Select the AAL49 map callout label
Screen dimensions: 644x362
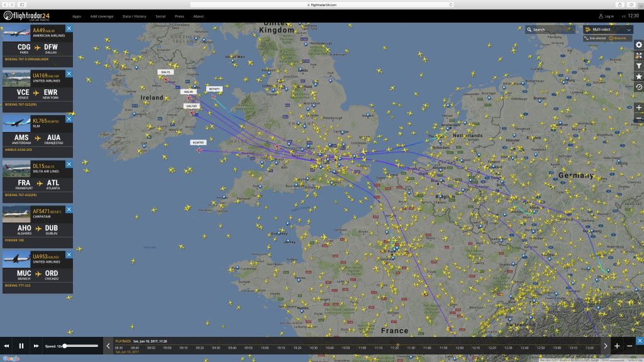(x=188, y=92)
